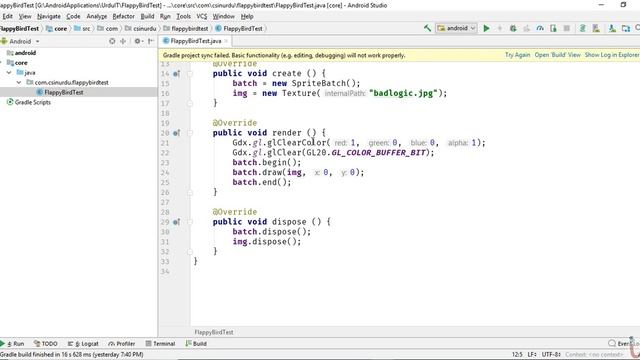Select FlappyBirdTest class in project tree
Screen dimensions: 640x360
[x=60, y=92]
